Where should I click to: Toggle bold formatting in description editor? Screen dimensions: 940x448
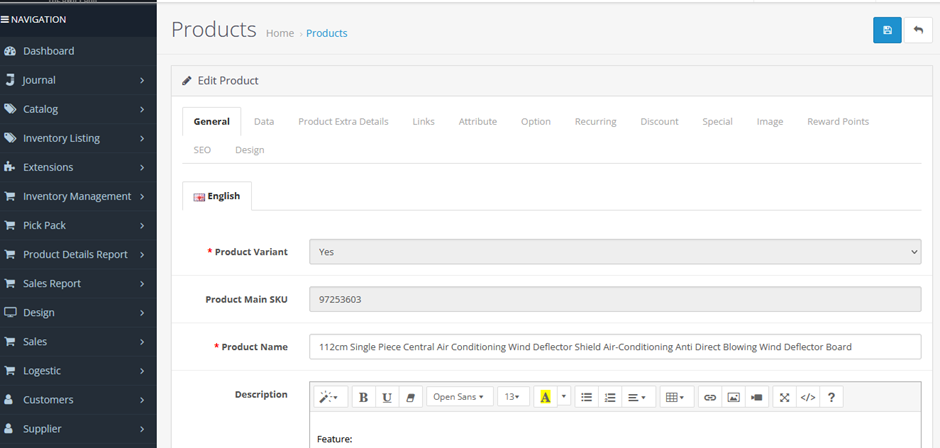(x=363, y=397)
